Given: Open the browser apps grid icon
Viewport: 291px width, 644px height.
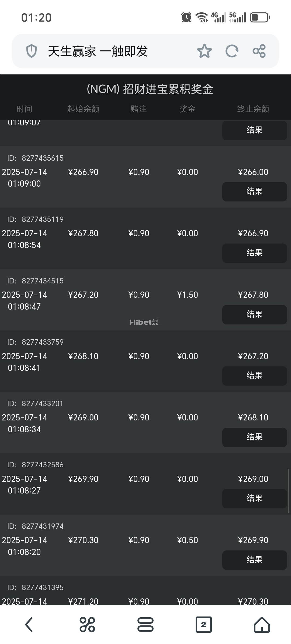Looking at the screenshot, I should pos(87,625).
